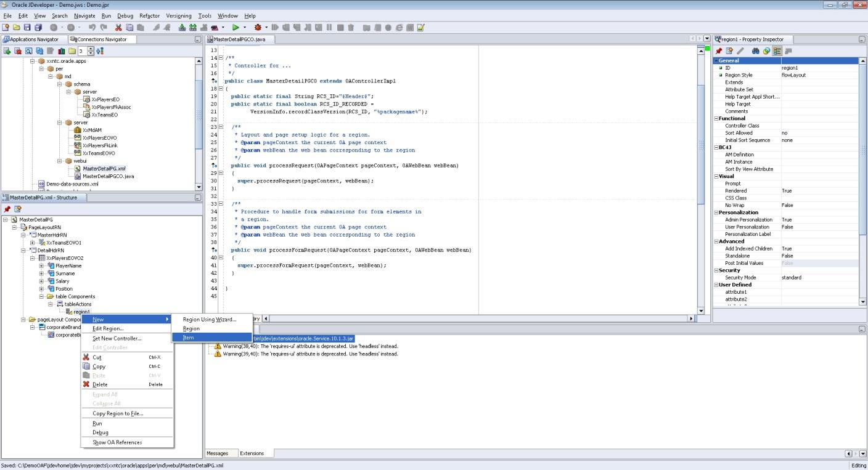Screen dimensions: 868x470
Task: Toggle the Categories view icon in Property Inspector
Action: pos(777,51)
